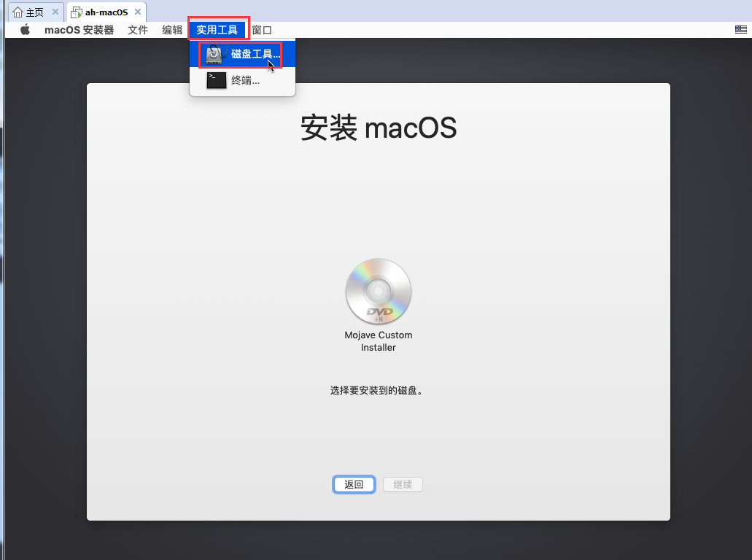This screenshot has width=752, height=560.
Task: Close the 主页 tab with its X
Action: (55, 12)
